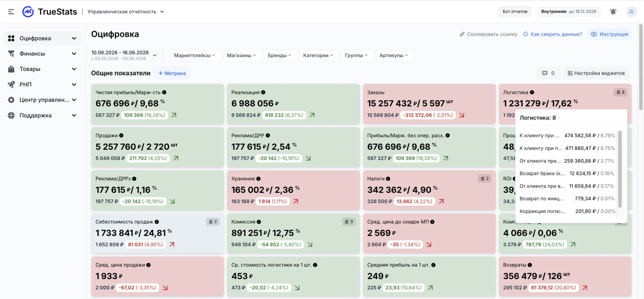Screen dimensions: 644x299
Task: Click the notification bell icon
Action: 613,11
